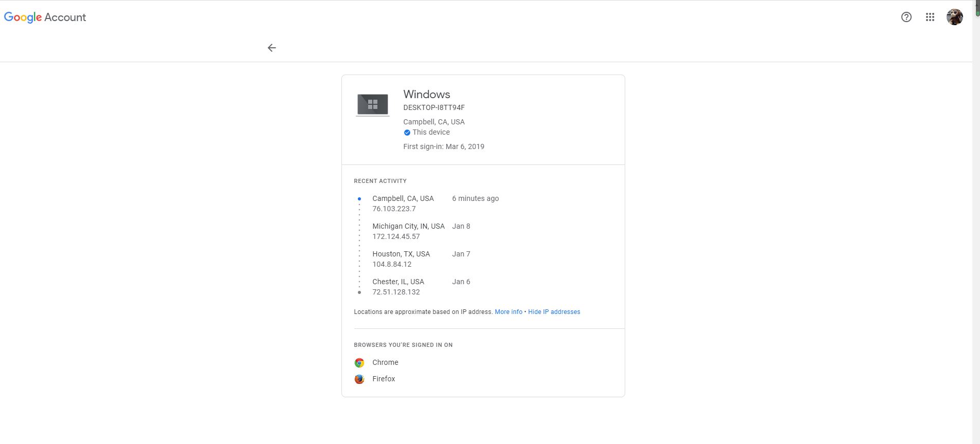This screenshot has width=980, height=444.
Task: Select the Windows device heading
Action: 427,95
